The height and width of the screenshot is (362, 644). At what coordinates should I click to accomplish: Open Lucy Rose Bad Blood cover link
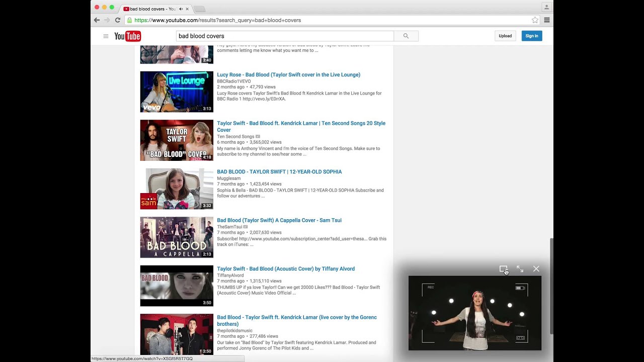pyautogui.click(x=289, y=75)
